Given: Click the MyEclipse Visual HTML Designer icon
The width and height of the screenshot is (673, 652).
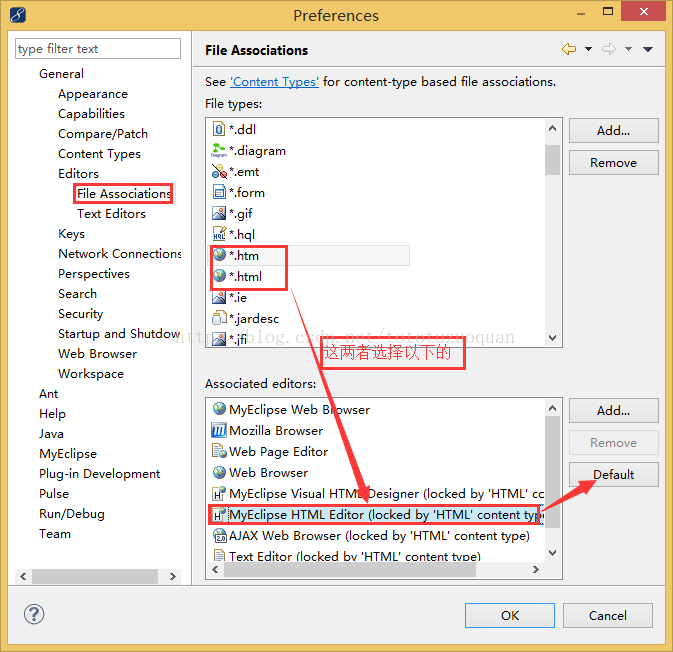Looking at the screenshot, I should point(219,493).
